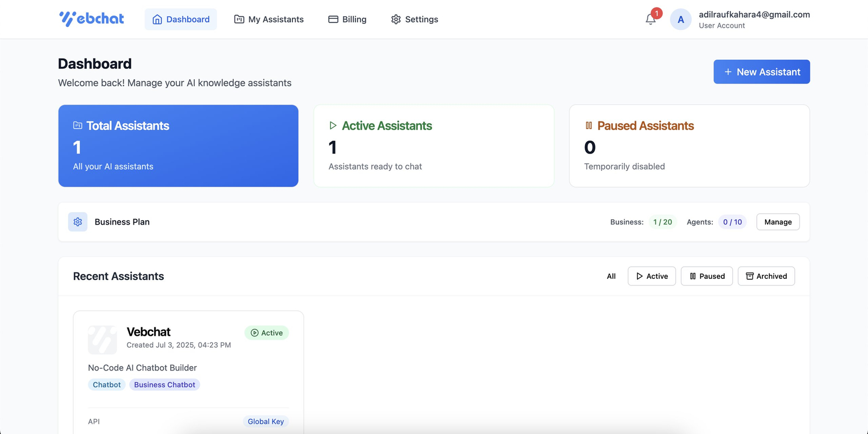Image resolution: width=868 pixels, height=434 pixels.
Task: Click the green Active status badge
Action: pos(266,333)
